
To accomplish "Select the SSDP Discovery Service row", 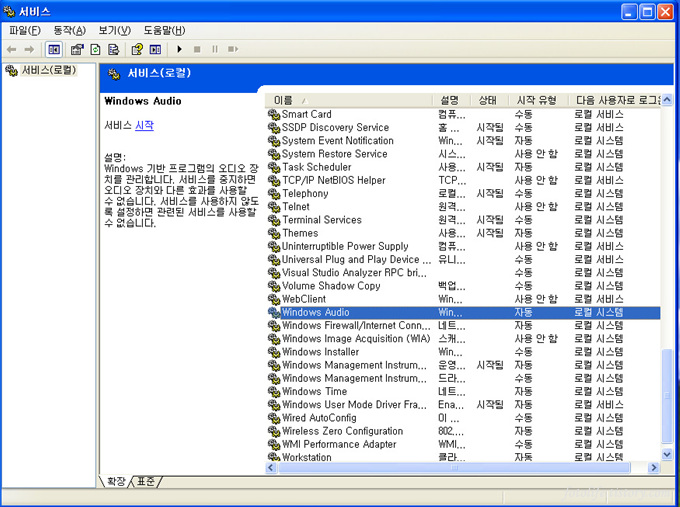I will click(463, 128).
